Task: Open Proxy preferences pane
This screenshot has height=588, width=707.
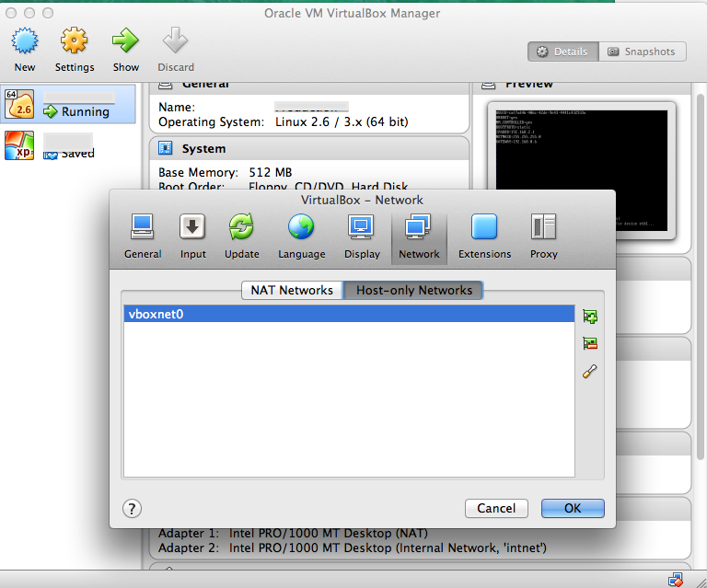Action: pos(543,237)
